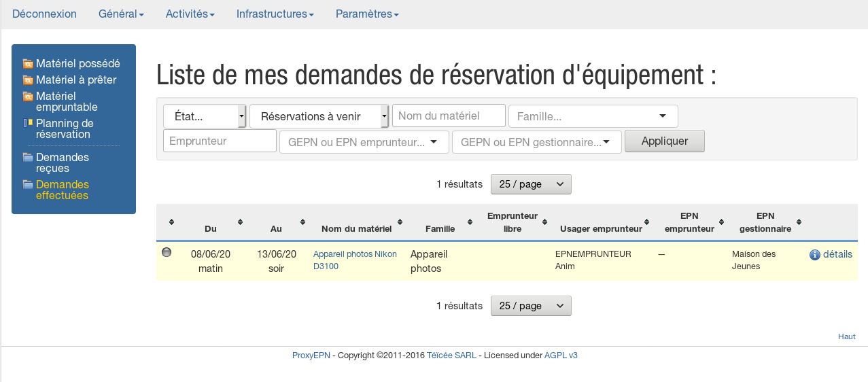The width and height of the screenshot is (868, 382).
Task: Open the Infrastructures menu
Action: click(275, 14)
